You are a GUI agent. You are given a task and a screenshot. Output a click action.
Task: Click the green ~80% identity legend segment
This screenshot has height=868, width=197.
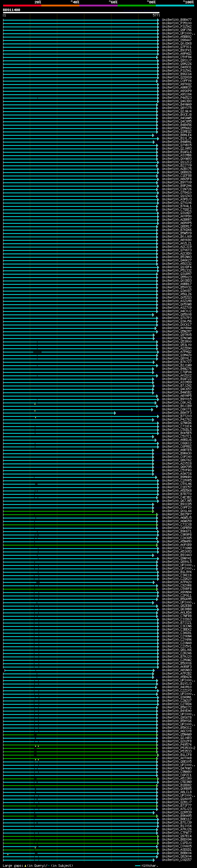coord(137,6)
